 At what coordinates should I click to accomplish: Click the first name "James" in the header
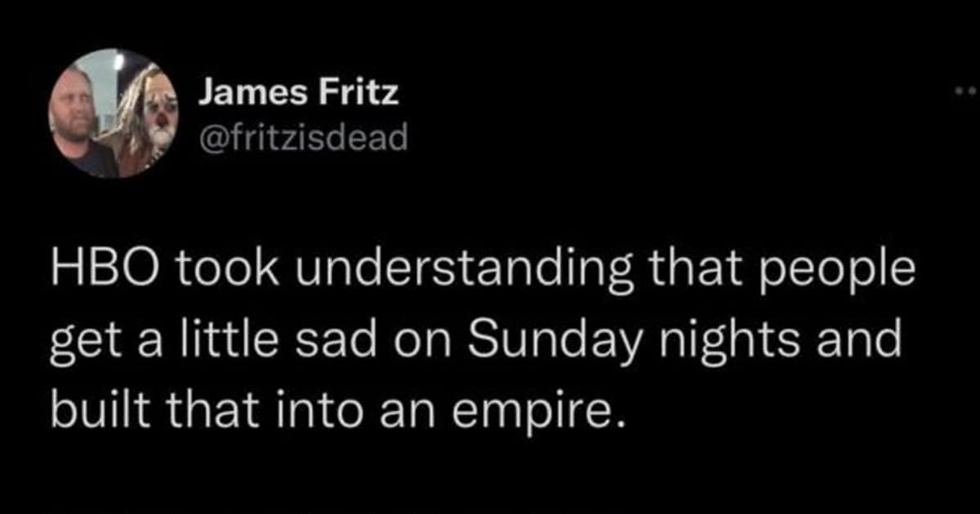pyautogui.click(x=252, y=94)
